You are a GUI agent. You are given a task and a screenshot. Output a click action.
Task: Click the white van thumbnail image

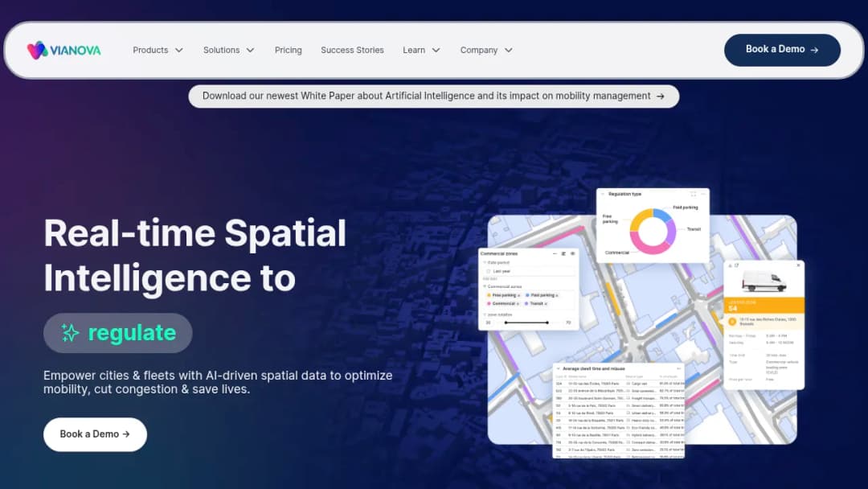pyautogui.click(x=764, y=281)
